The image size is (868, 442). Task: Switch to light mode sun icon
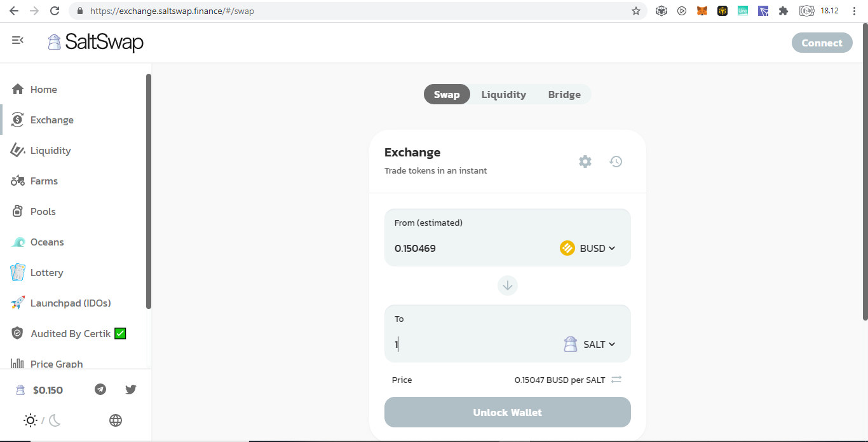tap(30, 420)
